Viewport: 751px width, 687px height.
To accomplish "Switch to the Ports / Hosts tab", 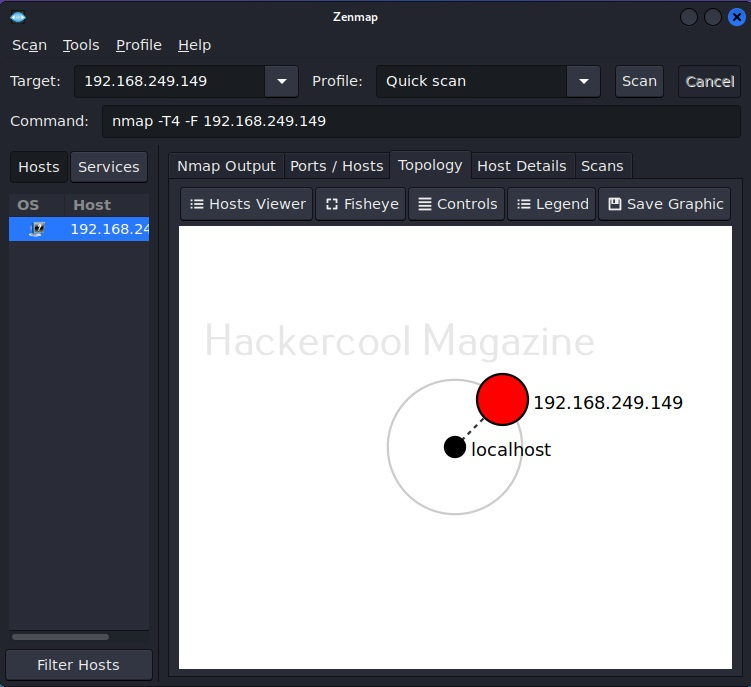I will 337,166.
